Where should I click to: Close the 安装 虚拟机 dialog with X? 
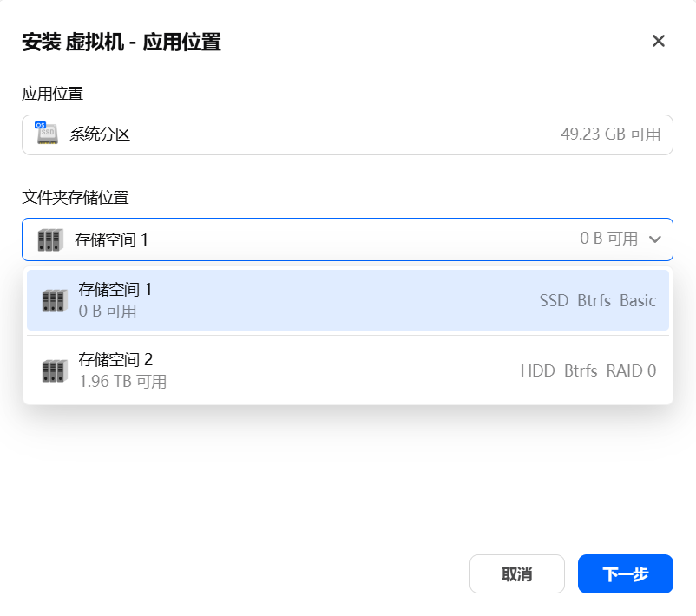(x=659, y=41)
